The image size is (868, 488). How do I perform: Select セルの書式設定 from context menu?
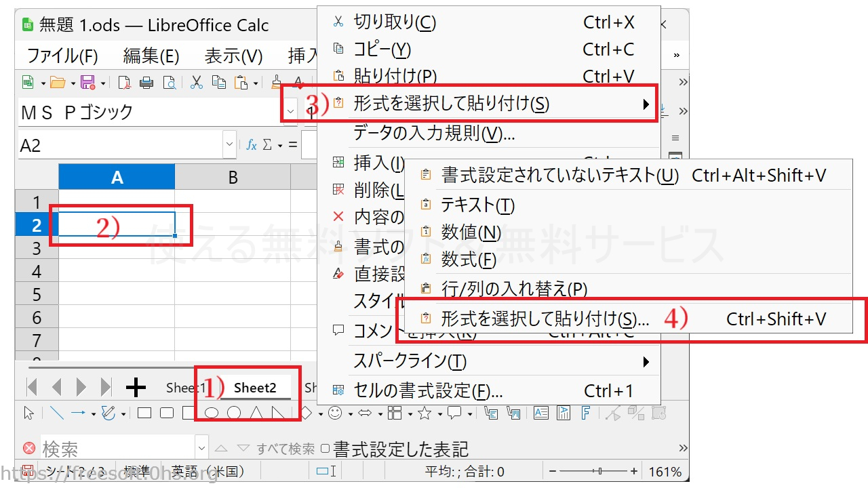tap(427, 391)
